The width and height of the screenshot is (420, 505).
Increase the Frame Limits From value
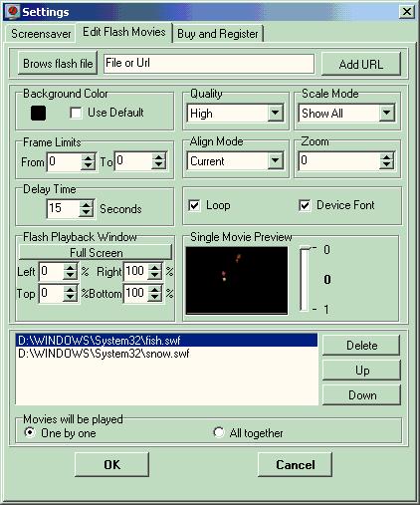(x=88, y=157)
